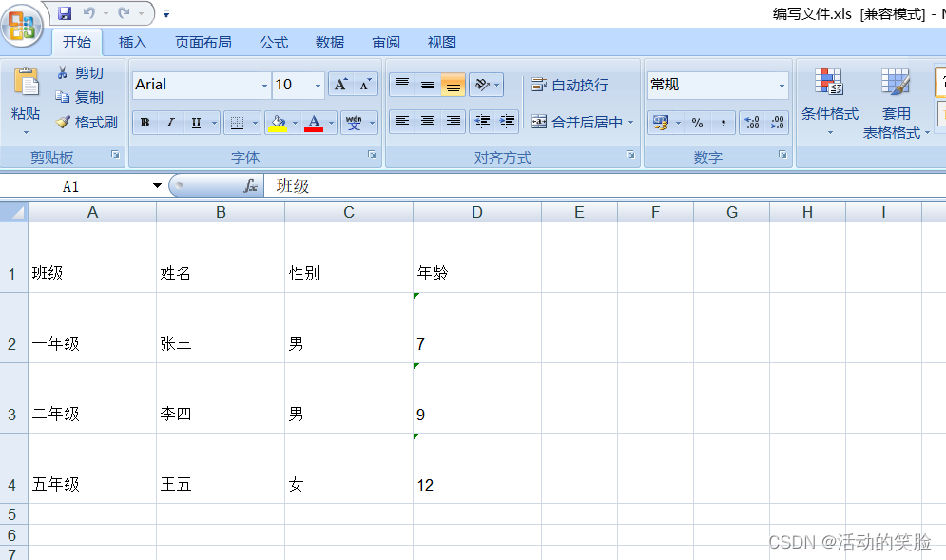This screenshot has height=560, width=946.
Task: Open 条件格式 conditional formatting
Action: pyautogui.click(x=830, y=102)
